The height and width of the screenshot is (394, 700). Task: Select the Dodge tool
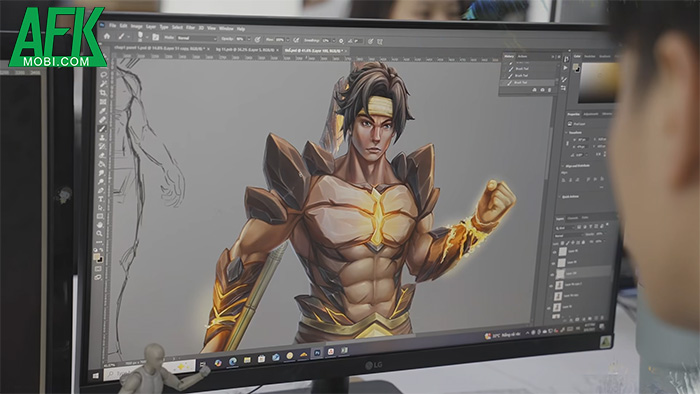tap(101, 182)
